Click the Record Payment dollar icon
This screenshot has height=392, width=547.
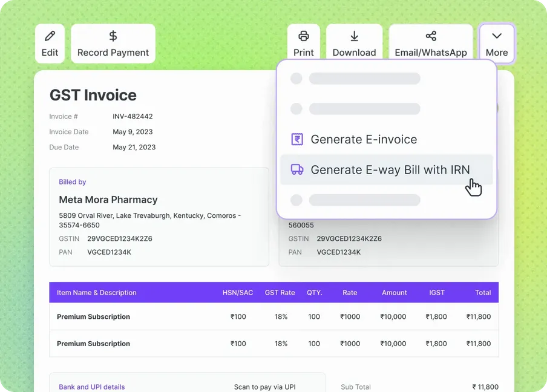(113, 36)
